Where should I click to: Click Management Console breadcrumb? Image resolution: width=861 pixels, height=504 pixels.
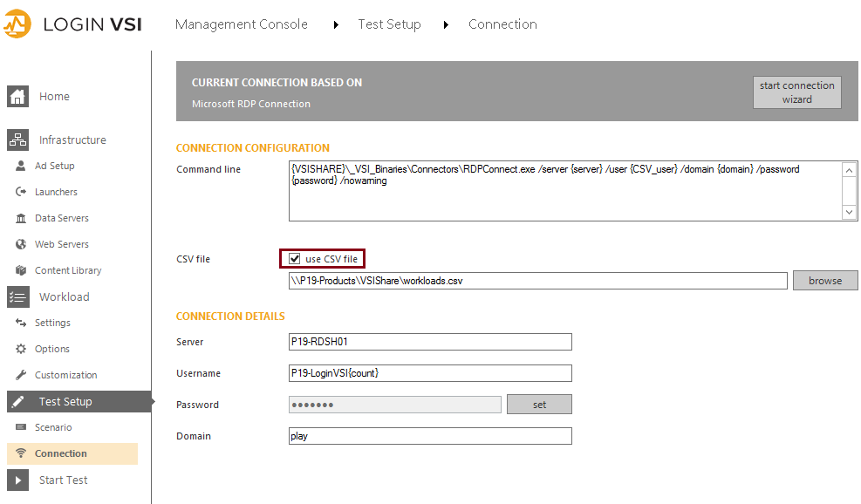(242, 24)
